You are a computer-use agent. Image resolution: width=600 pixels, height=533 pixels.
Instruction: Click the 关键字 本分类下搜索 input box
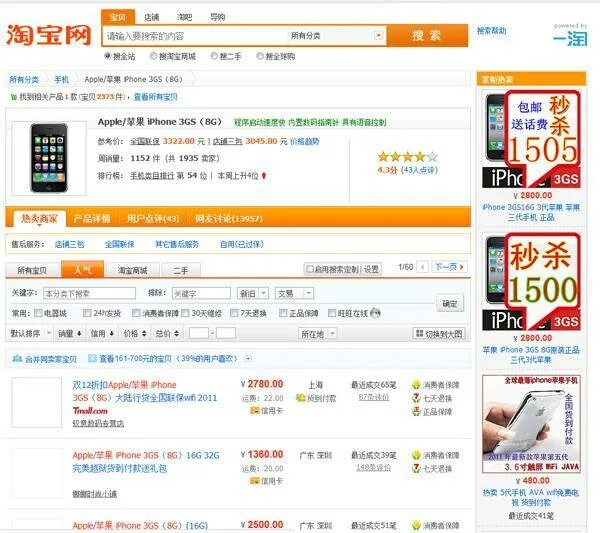click(x=89, y=293)
